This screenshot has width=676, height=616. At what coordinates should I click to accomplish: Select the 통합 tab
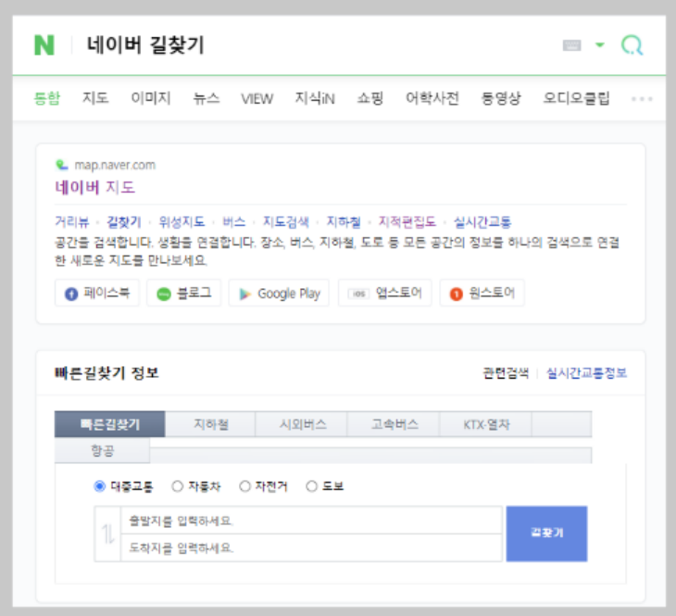click(47, 98)
